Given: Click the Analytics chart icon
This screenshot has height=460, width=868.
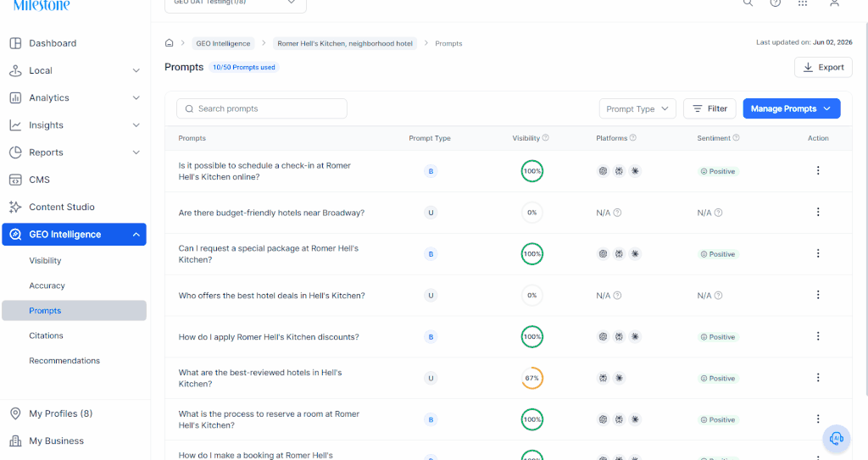Looking at the screenshot, I should [x=15, y=98].
